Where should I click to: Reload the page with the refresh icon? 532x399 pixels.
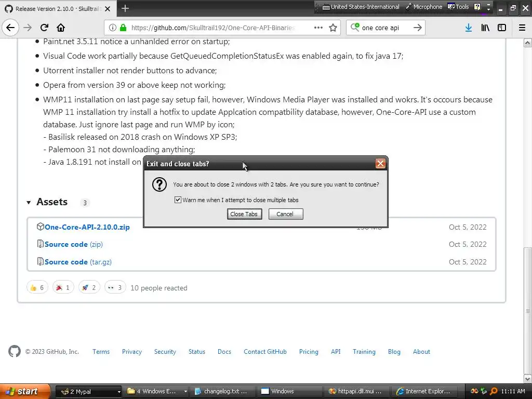click(44, 28)
